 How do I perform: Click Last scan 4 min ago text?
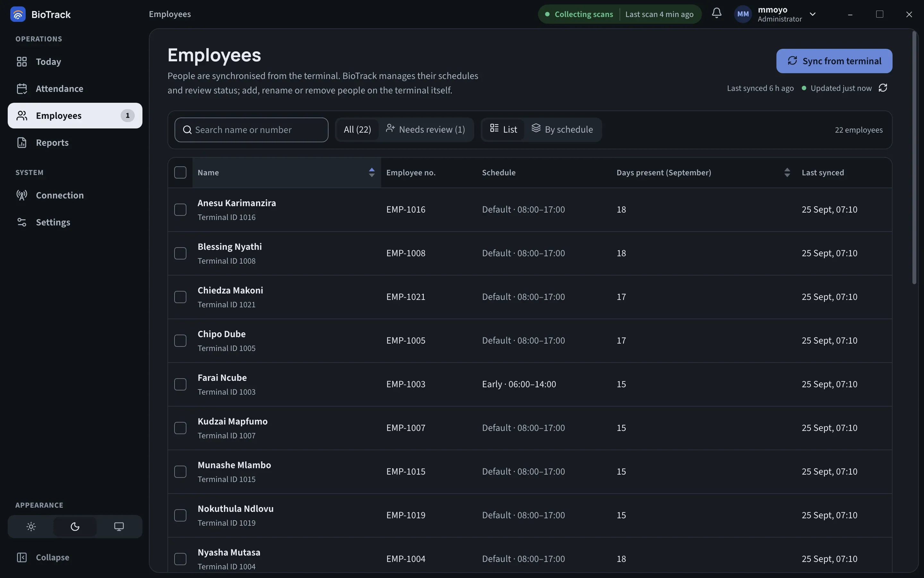pos(659,14)
